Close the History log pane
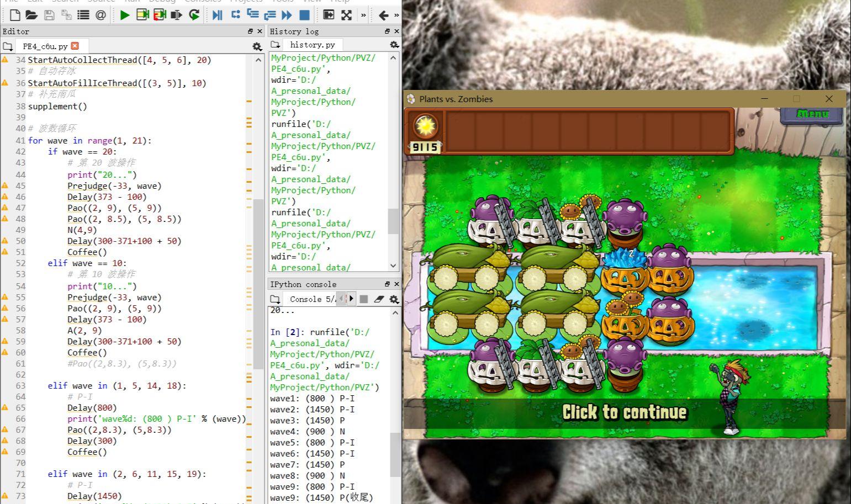Image resolution: width=851 pixels, height=504 pixels. 397,31
